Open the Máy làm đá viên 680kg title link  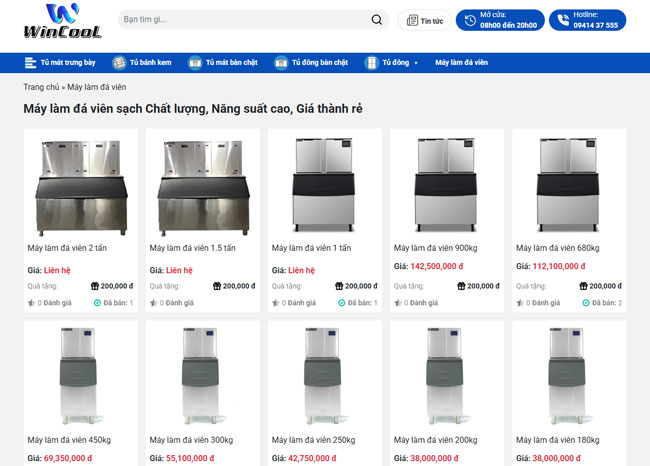(x=557, y=248)
